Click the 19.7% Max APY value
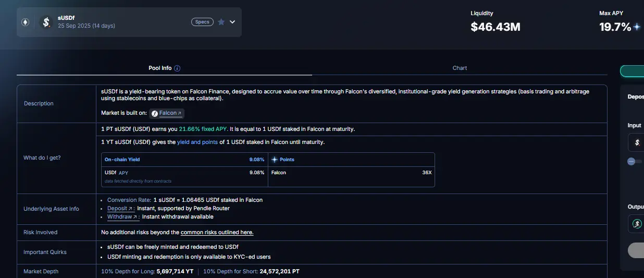644x278 pixels. pos(615,27)
